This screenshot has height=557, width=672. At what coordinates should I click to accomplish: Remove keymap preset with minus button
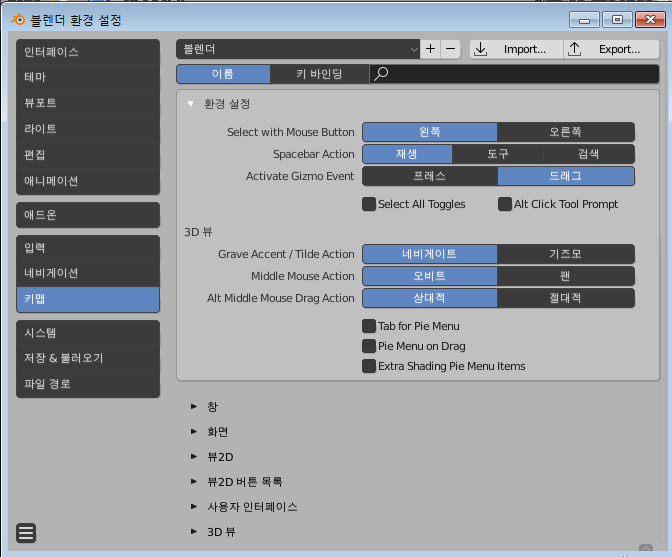(x=450, y=49)
